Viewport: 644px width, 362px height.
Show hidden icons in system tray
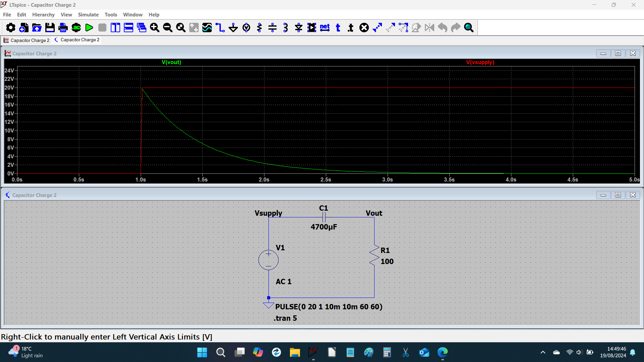tap(543, 352)
